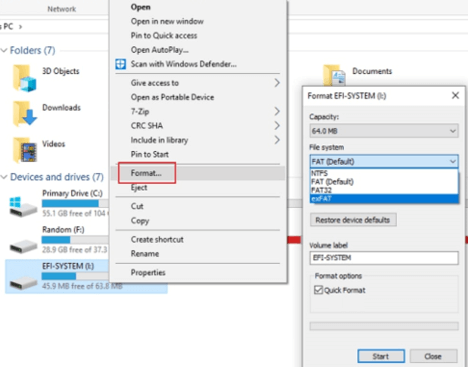Click the Random (F:) drive name
The height and width of the screenshot is (367, 468).
click(63, 230)
